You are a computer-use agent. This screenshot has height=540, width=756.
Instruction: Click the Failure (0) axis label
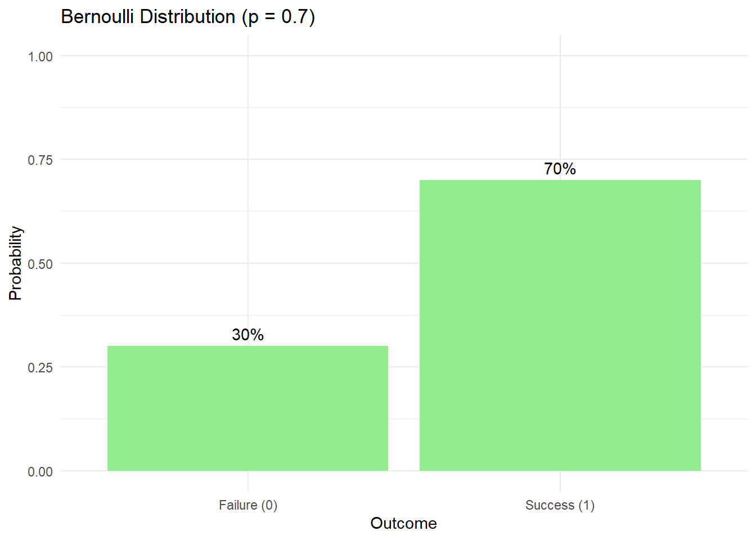248,505
